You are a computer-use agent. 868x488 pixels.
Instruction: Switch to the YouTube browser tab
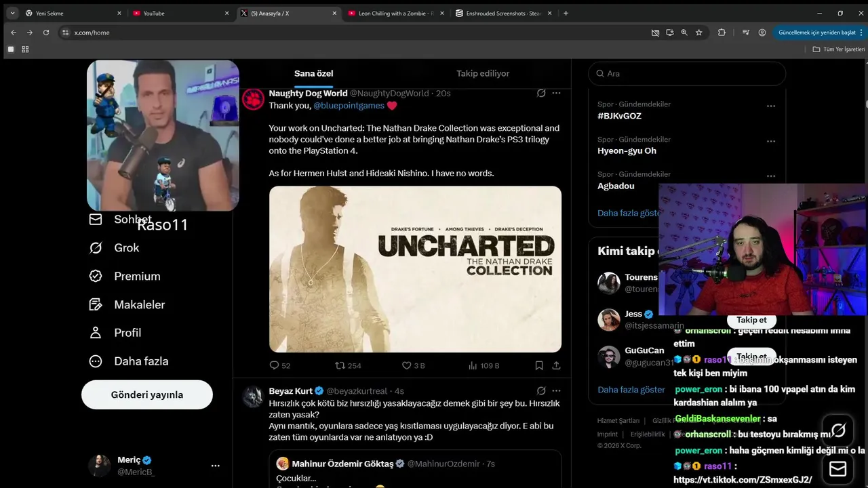click(x=179, y=13)
